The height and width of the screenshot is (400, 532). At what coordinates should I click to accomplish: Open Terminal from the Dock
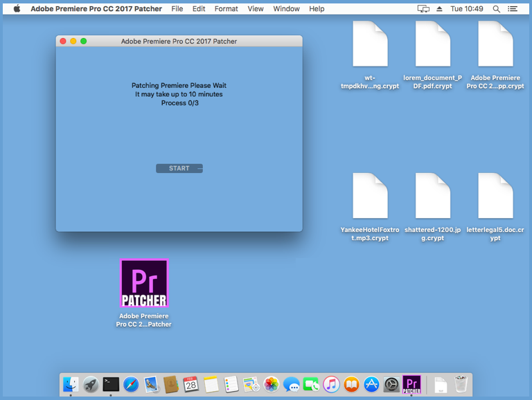pos(111,384)
